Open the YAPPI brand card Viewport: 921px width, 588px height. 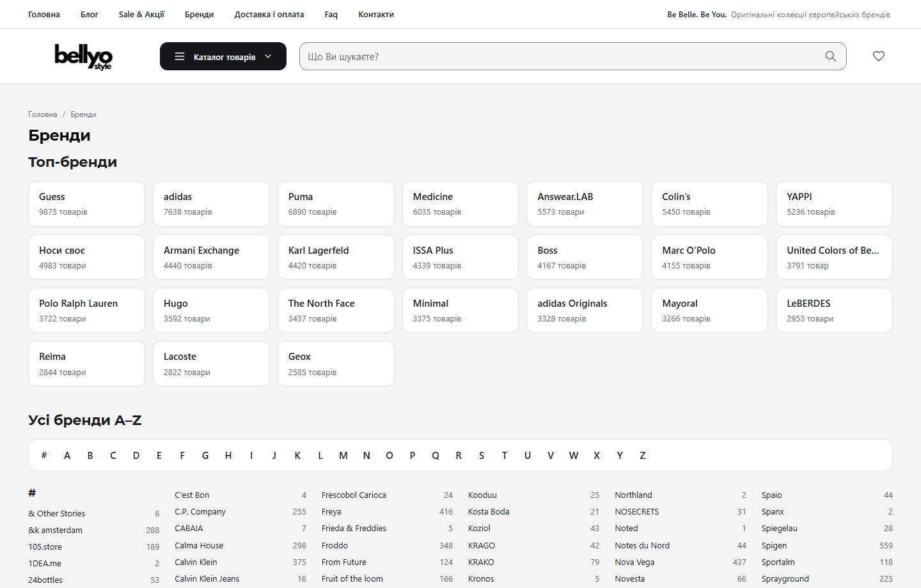click(834, 204)
